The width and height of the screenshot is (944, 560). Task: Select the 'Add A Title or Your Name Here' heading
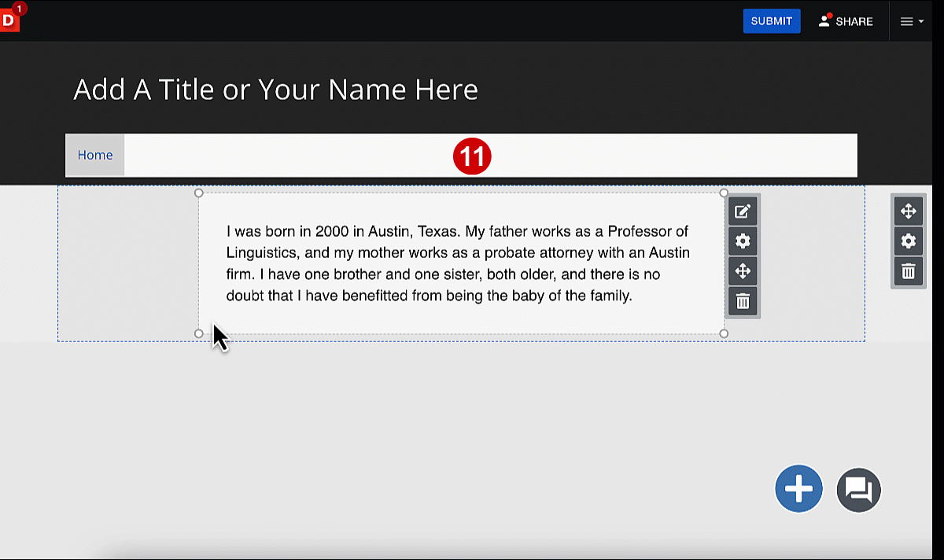tap(275, 90)
